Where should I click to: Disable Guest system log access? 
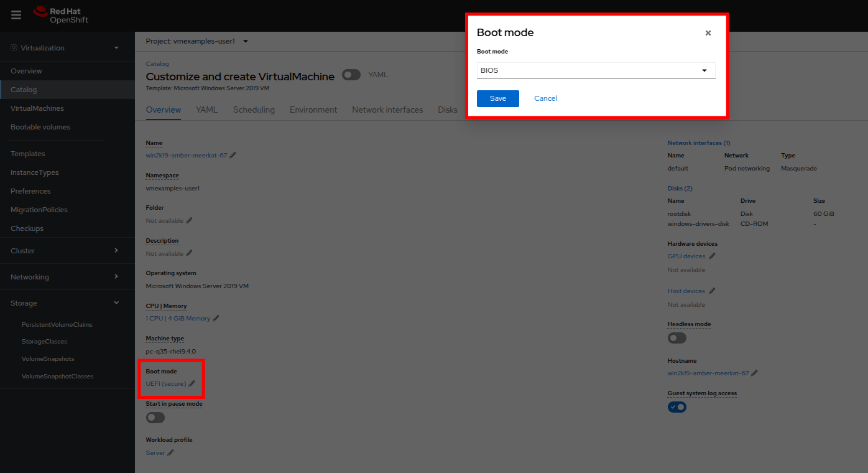(x=677, y=407)
